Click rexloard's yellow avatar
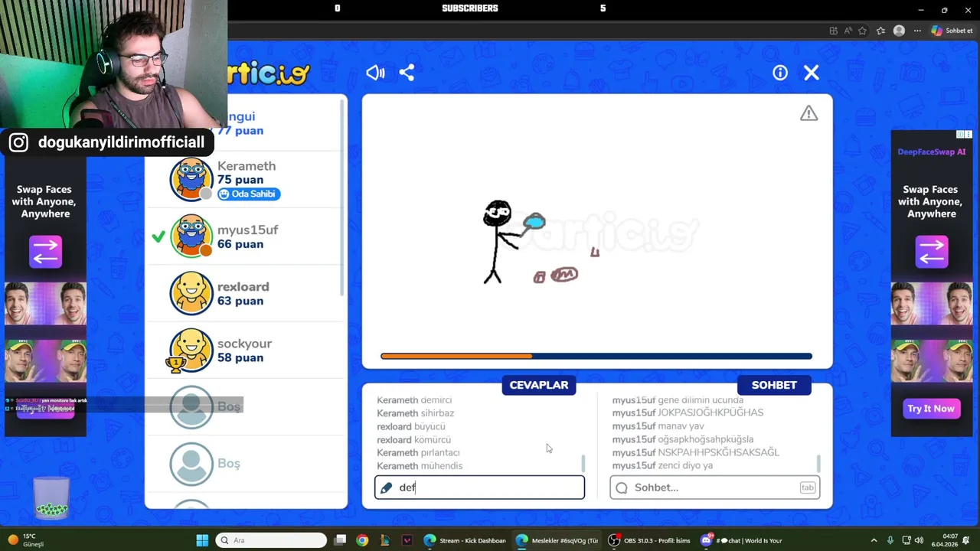980x551 pixels. tap(191, 292)
